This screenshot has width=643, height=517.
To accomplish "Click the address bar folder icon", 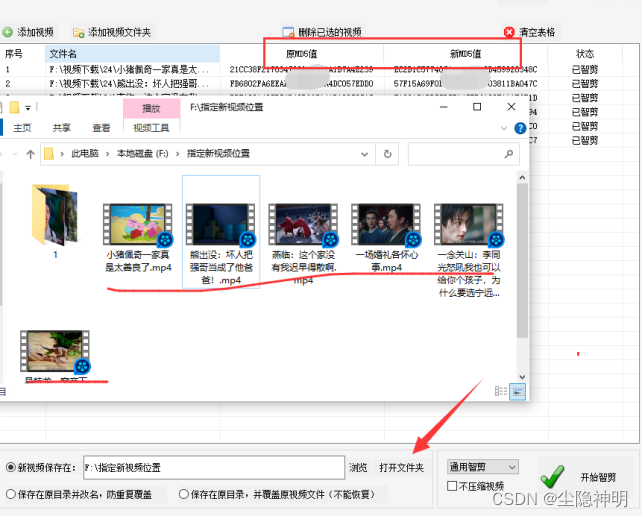I will click(x=49, y=154).
